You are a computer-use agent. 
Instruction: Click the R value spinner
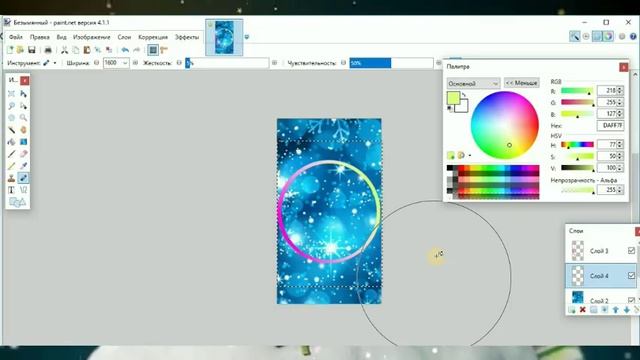click(620, 90)
